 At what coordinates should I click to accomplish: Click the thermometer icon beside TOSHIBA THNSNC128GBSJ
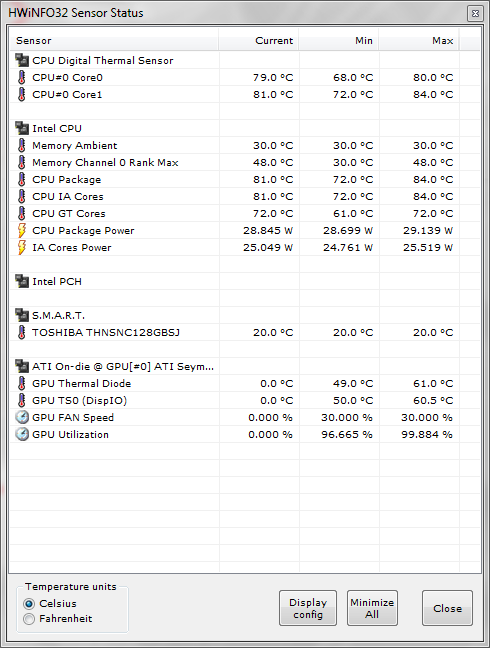pos(21,332)
